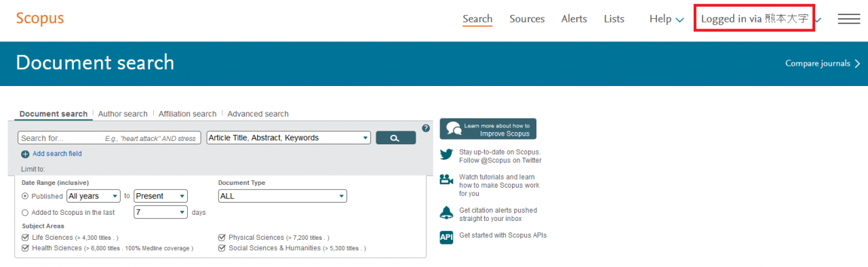Screen dimensions: 868x267
Task: Click the plus icon for Add search field
Action: 25,154
